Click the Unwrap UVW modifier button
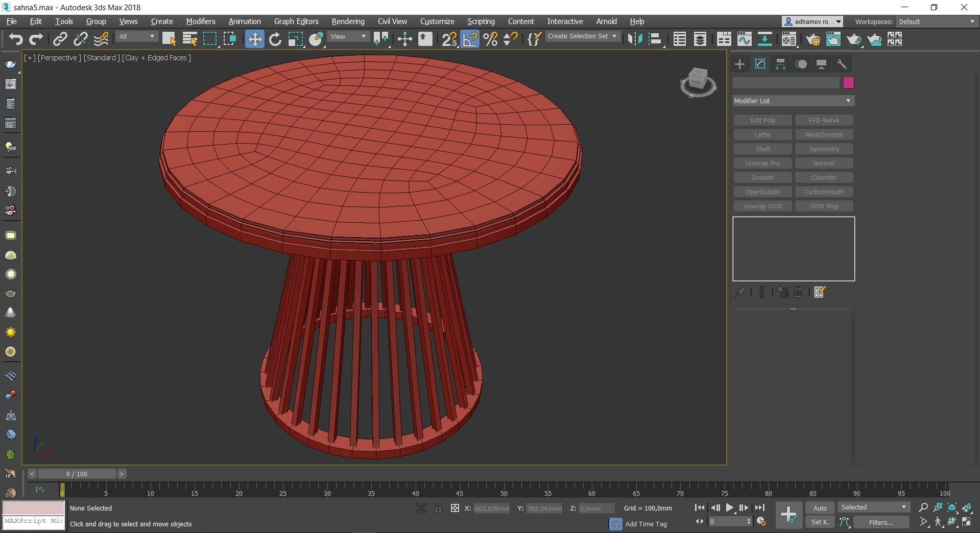The height and width of the screenshot is (533, 980). point(762,206)
